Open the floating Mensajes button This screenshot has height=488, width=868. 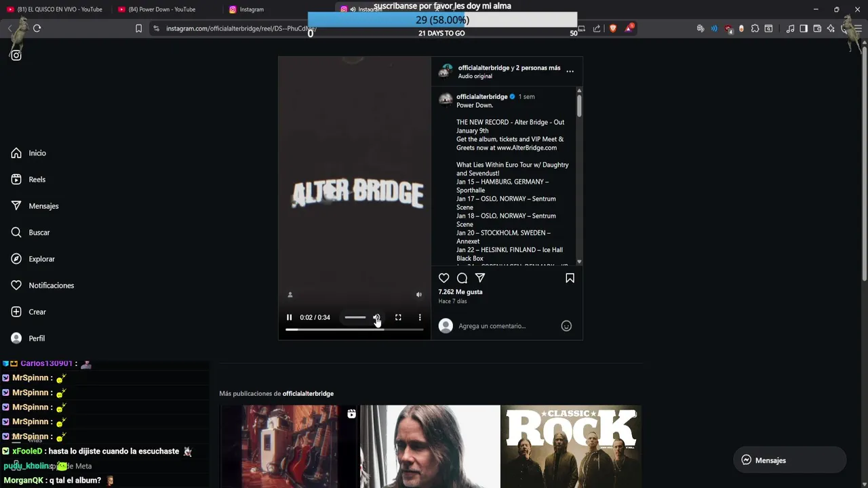click(x=790, y=460)
